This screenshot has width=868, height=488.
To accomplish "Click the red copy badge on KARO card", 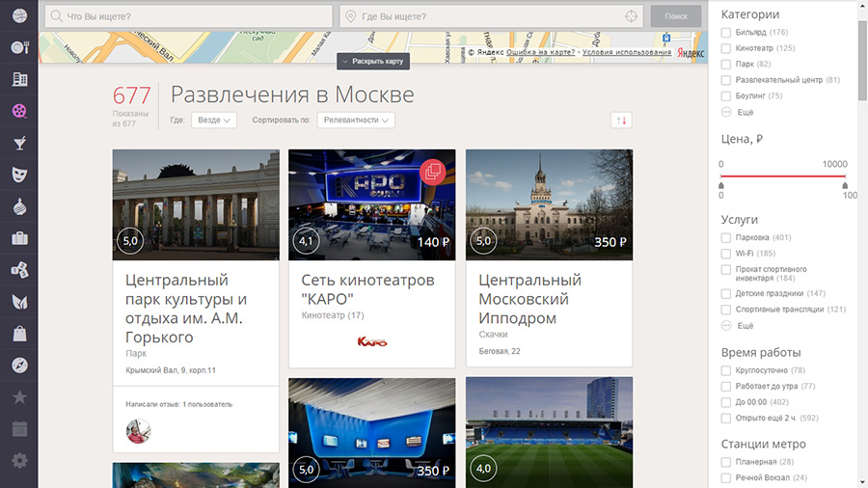I will pyautogui.click(x=432, y=172).
